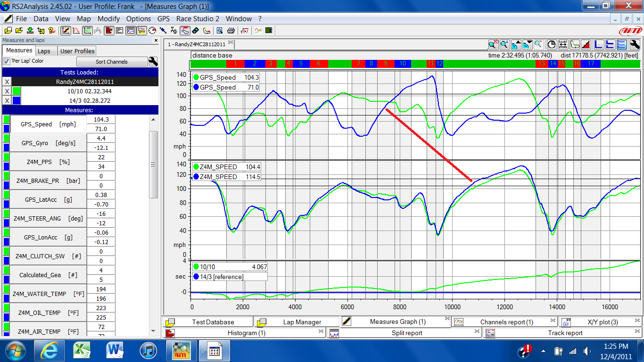The image size is (644, 362).
Task: Click the clock time base icon
Action: (552, 45)
